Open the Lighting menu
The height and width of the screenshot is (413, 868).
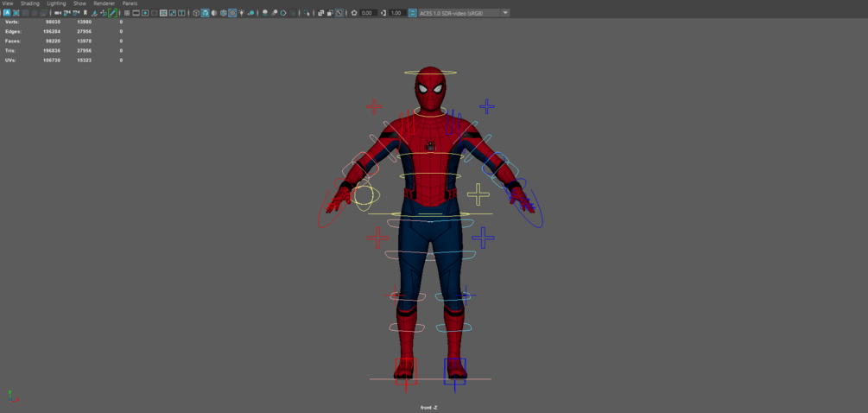point(56,3)
